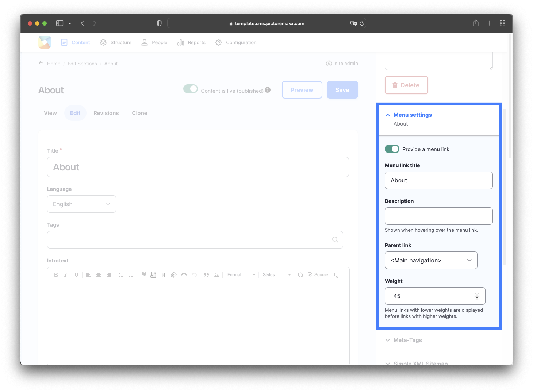Insert a link with the editor's link icon
The height and width of the screenshot is (392, 533).
[x=184, y=274]
